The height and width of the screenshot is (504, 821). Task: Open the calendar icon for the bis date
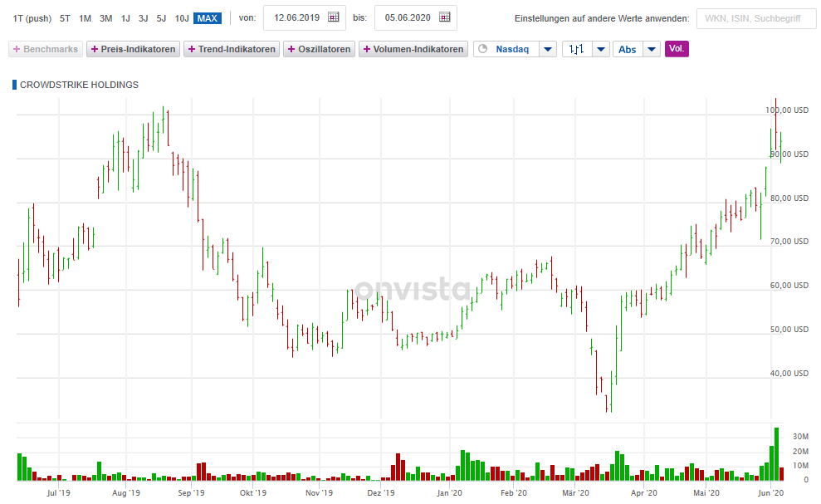point(444,17)
